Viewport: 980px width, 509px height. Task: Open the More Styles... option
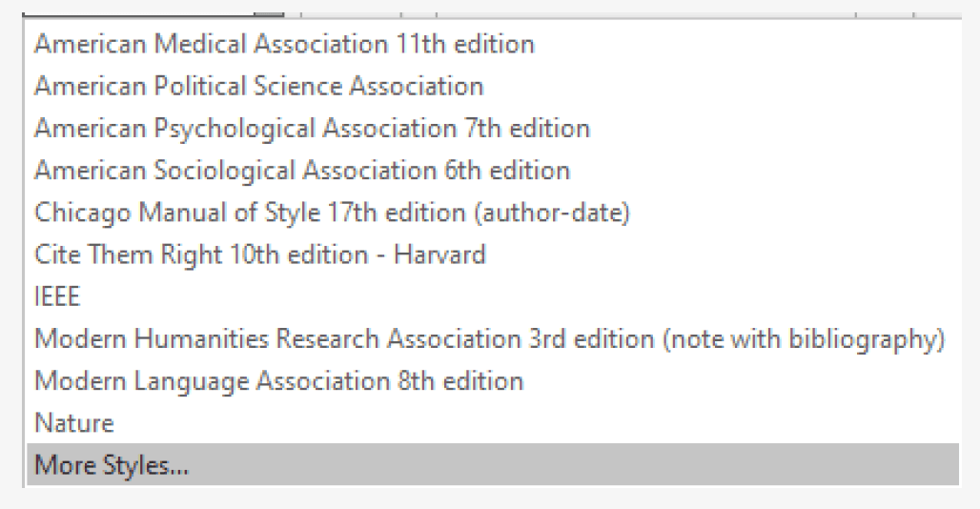(112, 466)
